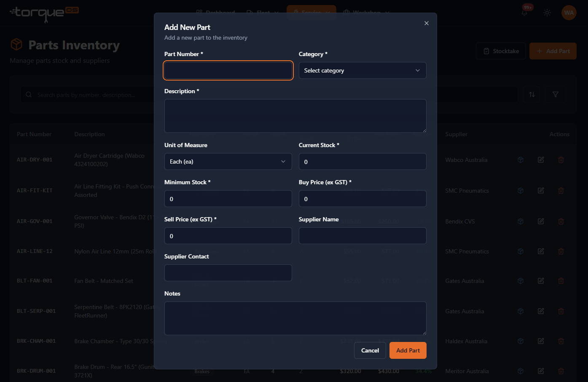Open the Unit of Measure dropdown
This screenshot has width=588, height=382.
pyautogui.click(x=228, y=161)
